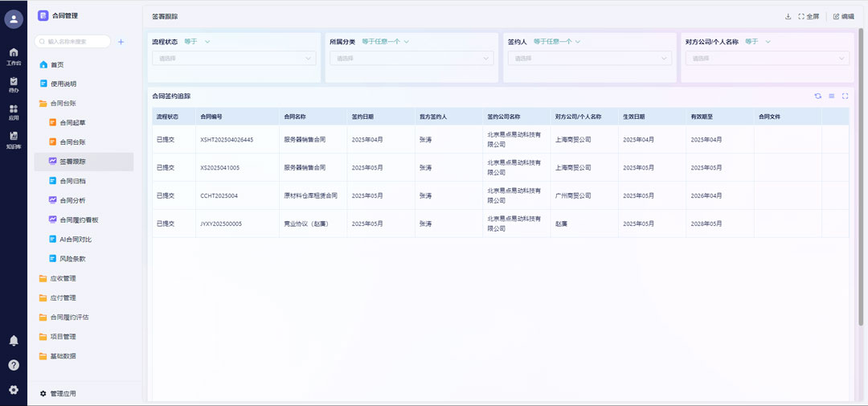The width and height of the screenshot is (868, 406).
Task: Open the 合同归档 menu item
Action: (x=72, y=181)
